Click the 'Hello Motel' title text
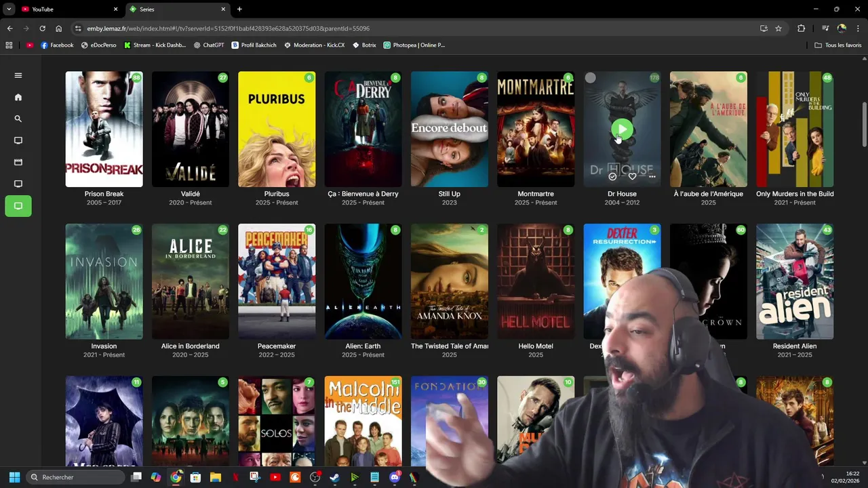This screenshot has width=868, height=488. pos(536,346)
